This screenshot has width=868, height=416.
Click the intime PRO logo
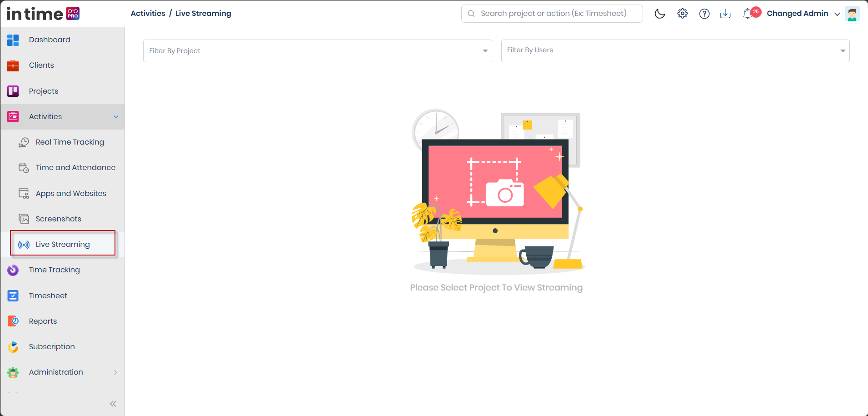click(43, 14)
